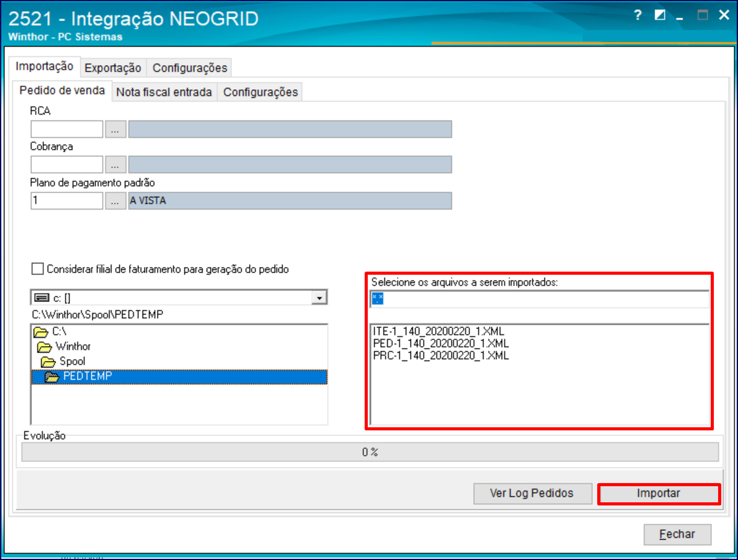Select file ITE-1_140_20200220_1.XML
Screen dimensions: 738x560
[x=438, y=331]
